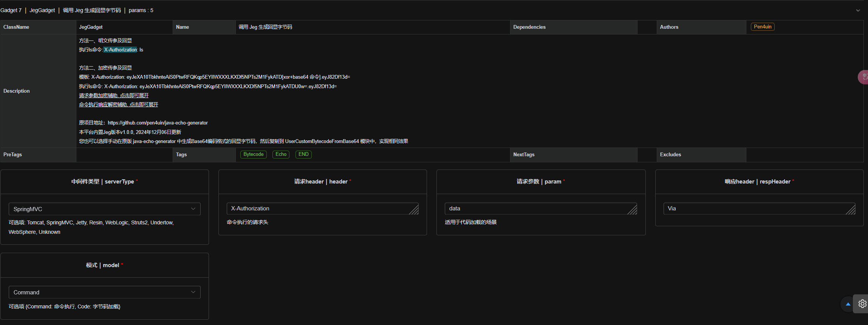The height and width of the screenshot is (325, 868).
Task: Click the params : 5 header text
Action: point(141,10)
